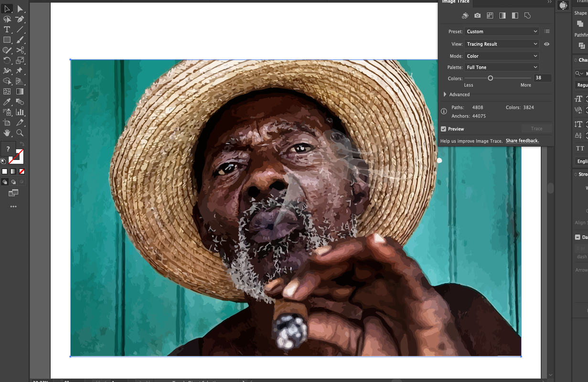Select the Eyedropper tool
This screenshot has height=382, width=588.
[x=7, y=102]
